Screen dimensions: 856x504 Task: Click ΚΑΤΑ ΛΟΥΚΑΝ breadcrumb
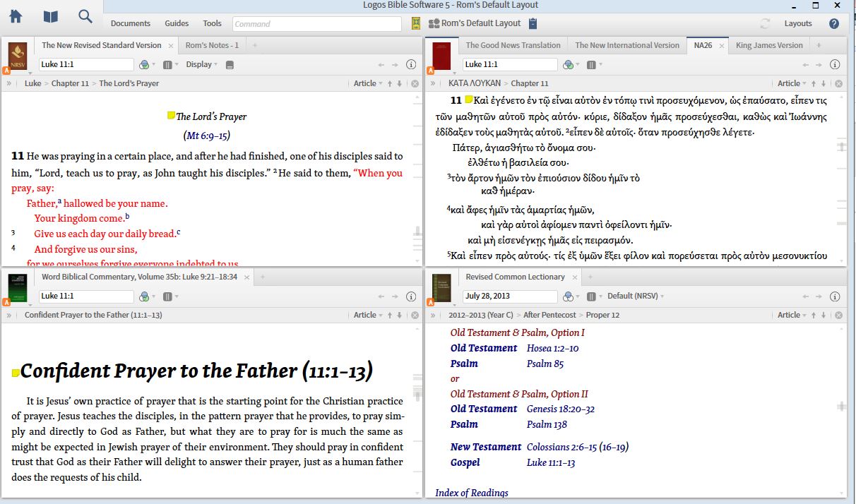tap(473, 83)
